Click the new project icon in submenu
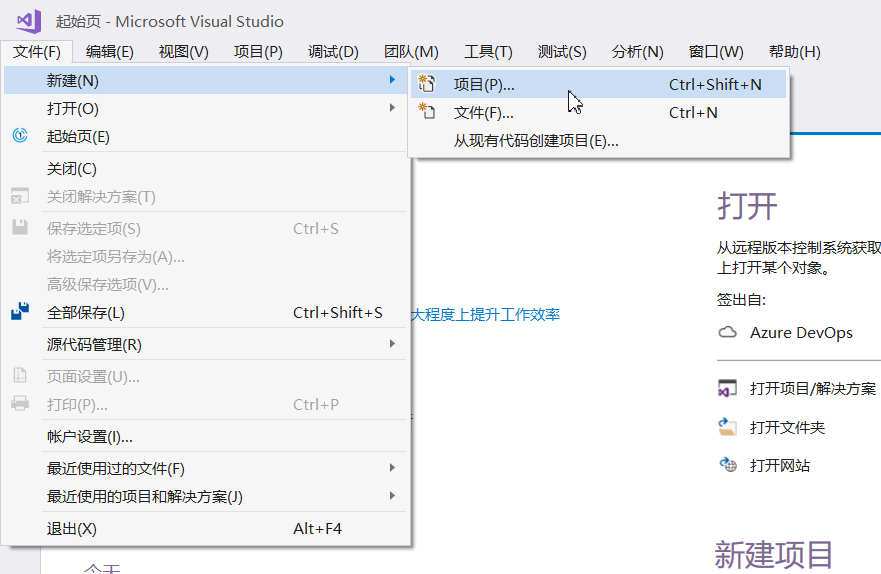 click(426, 84)
